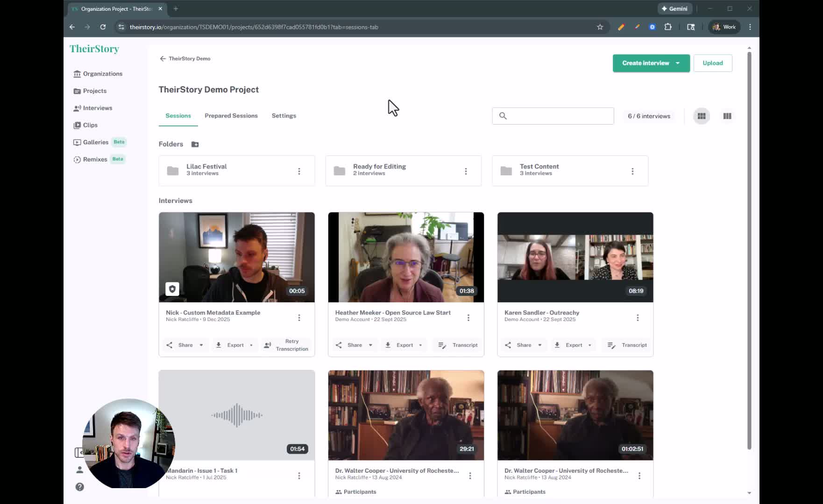This screenshot has width=823, height=504.
Task: Switch to Prepared Sessions tab
Action: click(x=231, y=116)
